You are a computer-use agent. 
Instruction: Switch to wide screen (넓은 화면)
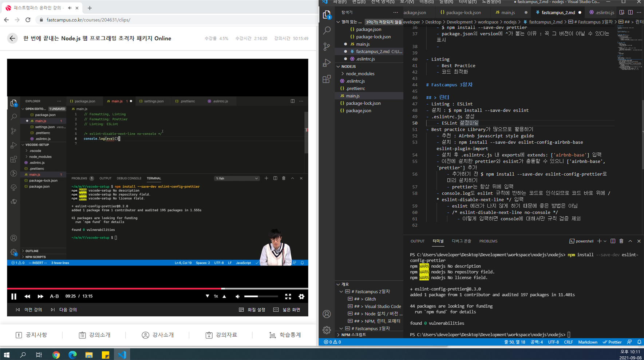[287, 310]
